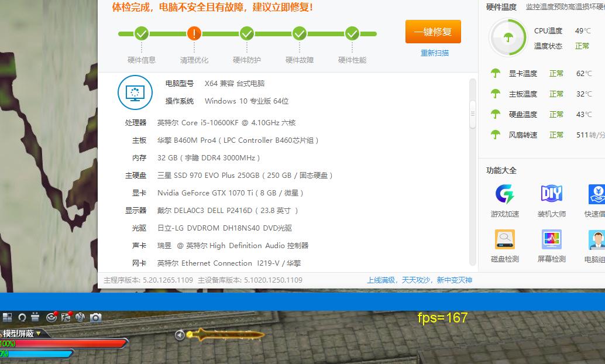
Task: Click the 主板 华擎 B460M Pro4 row
Action: tap(225, 140)
